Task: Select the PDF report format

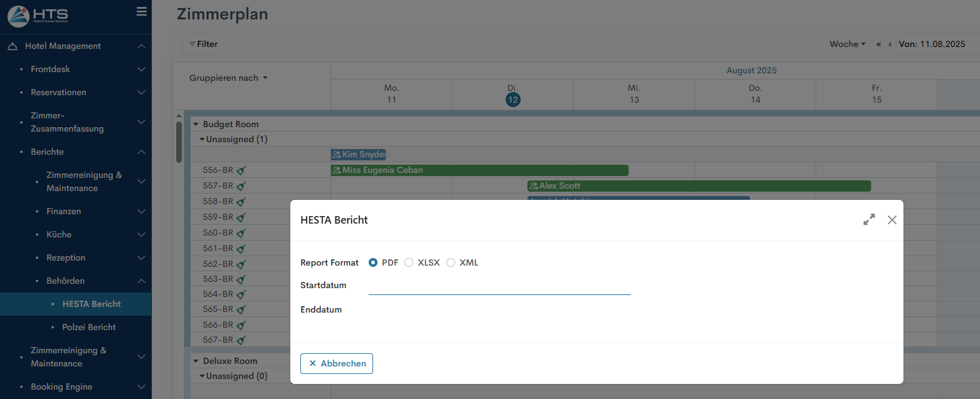Action: coord(373,263)
